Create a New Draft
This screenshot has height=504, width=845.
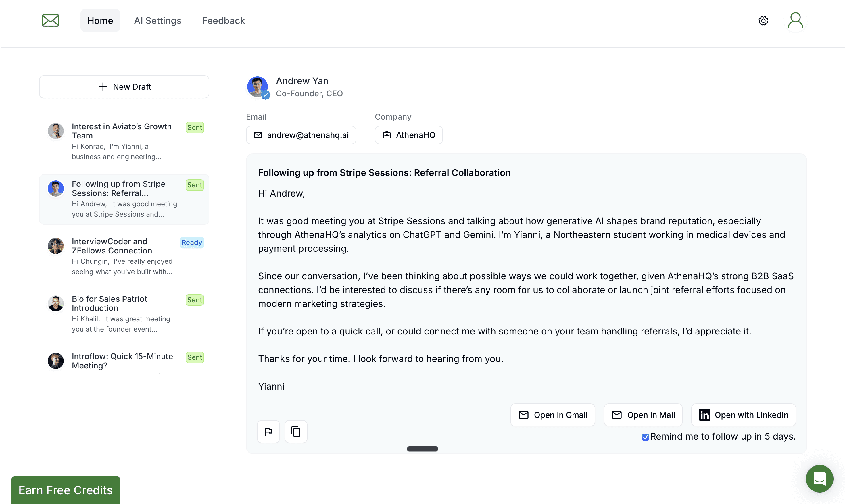point(124,86)
